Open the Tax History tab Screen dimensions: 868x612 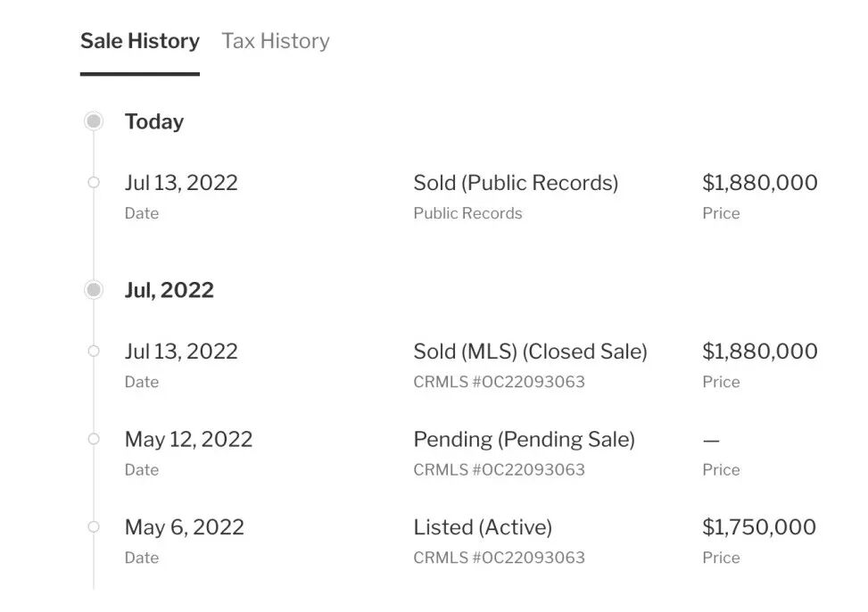pos(276,41)
